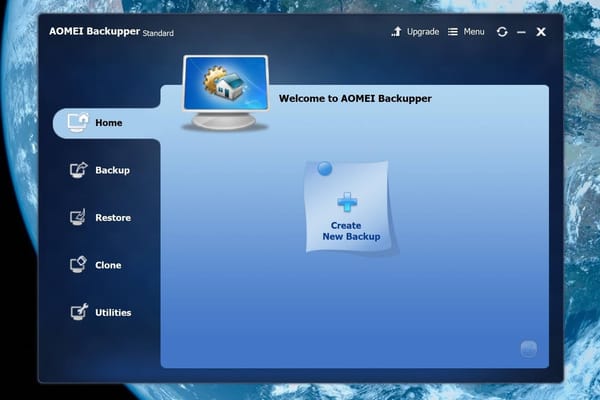Minimize the AOMEI Backupper window

521,32
